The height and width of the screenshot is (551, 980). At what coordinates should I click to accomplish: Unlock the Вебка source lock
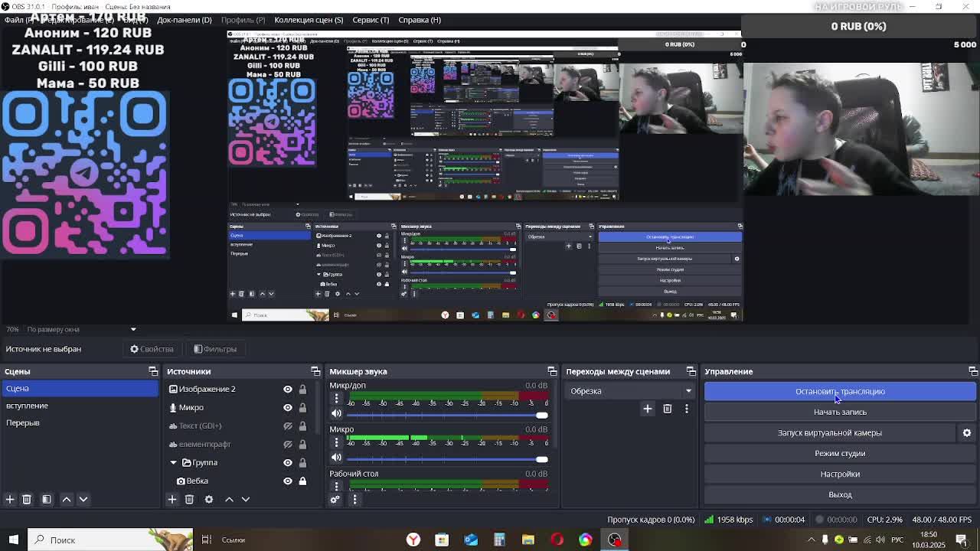(302, 481)
